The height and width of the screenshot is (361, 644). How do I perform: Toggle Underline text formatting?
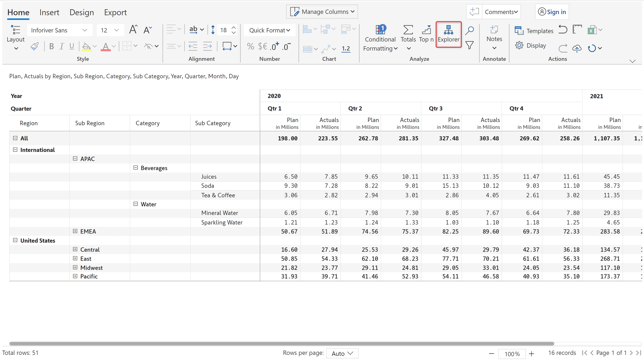pos(72,46)
